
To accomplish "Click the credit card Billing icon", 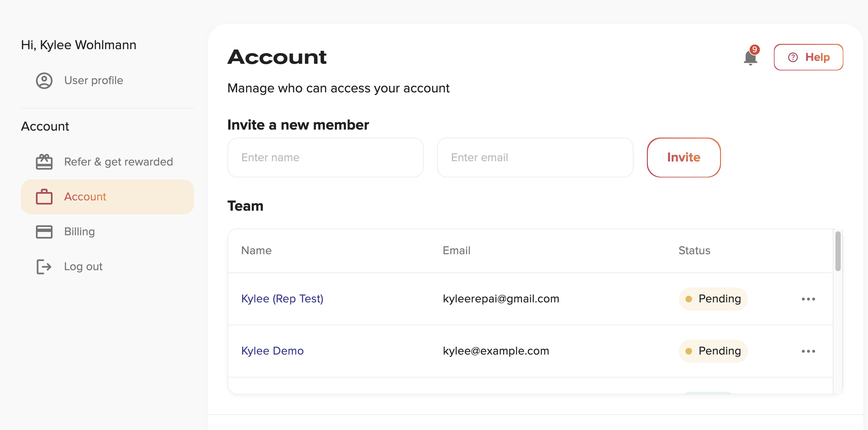I will (x=44, y=232).
